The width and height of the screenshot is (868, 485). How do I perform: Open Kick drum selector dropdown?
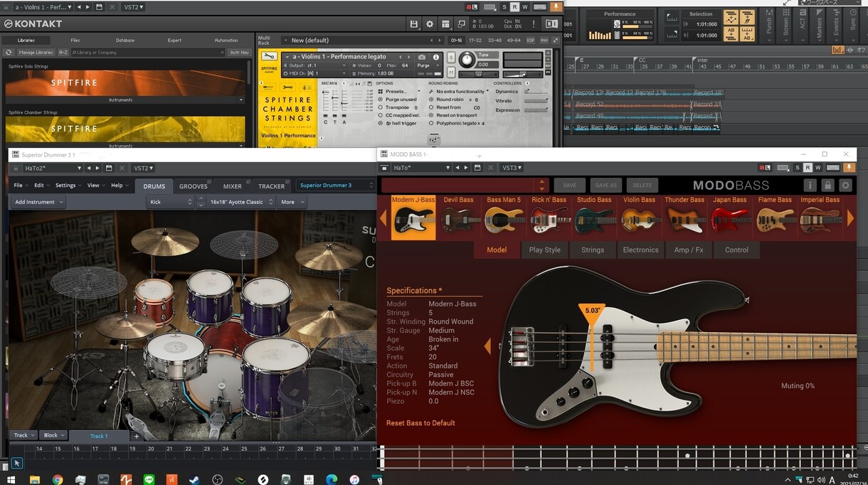coord(170,202)
